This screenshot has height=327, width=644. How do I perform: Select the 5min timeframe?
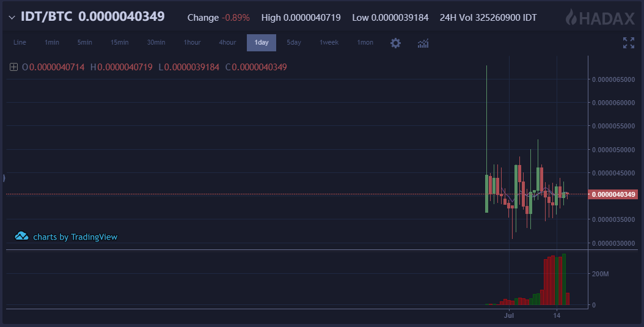coord(84,43)
